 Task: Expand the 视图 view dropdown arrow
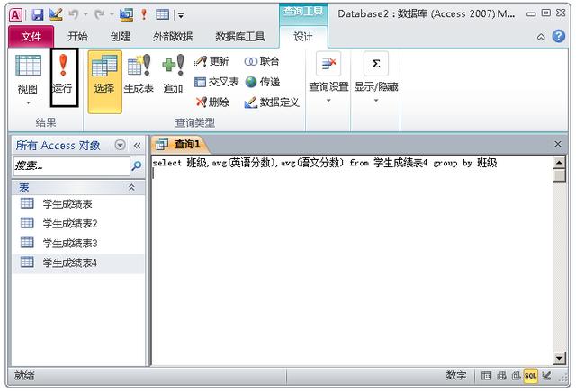28,103
